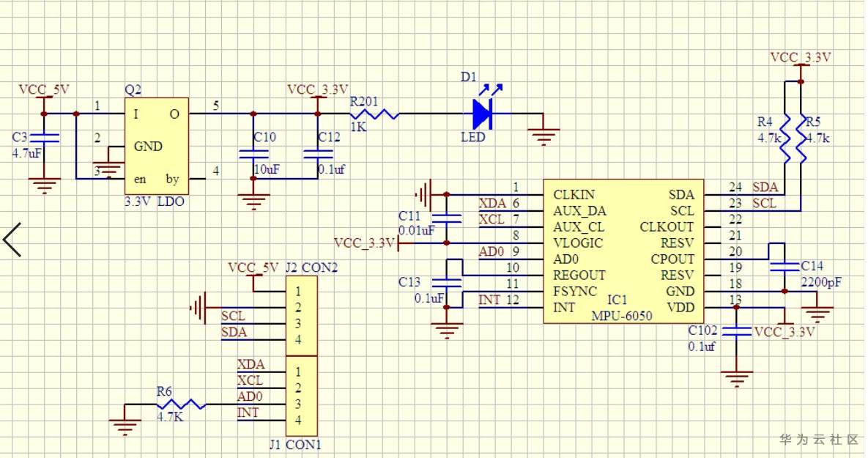Click ground symbol below capacitor C13
This screenshot has height=458, width=868.
point(447,330)
